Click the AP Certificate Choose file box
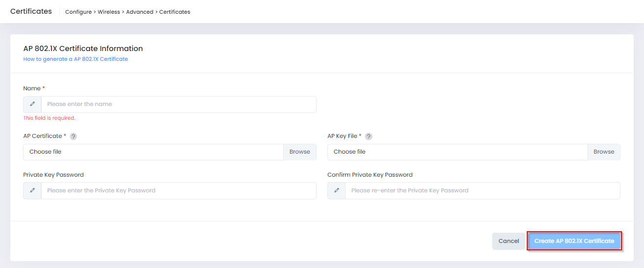The height and width of the screenshot is (268, 644). [153, 152]
